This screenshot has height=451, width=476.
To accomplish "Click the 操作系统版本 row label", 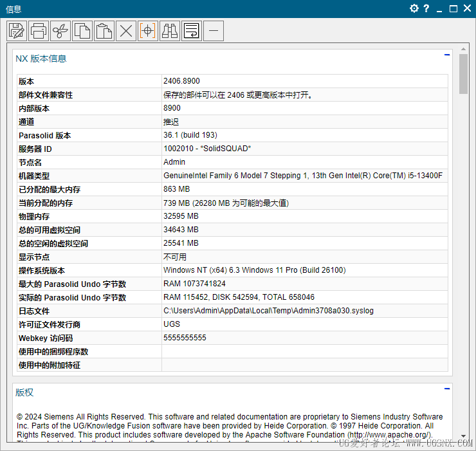I will click(x=42, y=271).
